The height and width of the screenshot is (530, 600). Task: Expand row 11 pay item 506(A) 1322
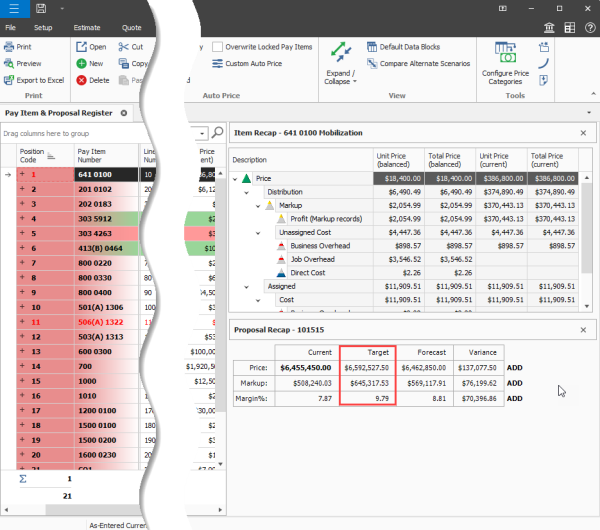coord(22,321)
